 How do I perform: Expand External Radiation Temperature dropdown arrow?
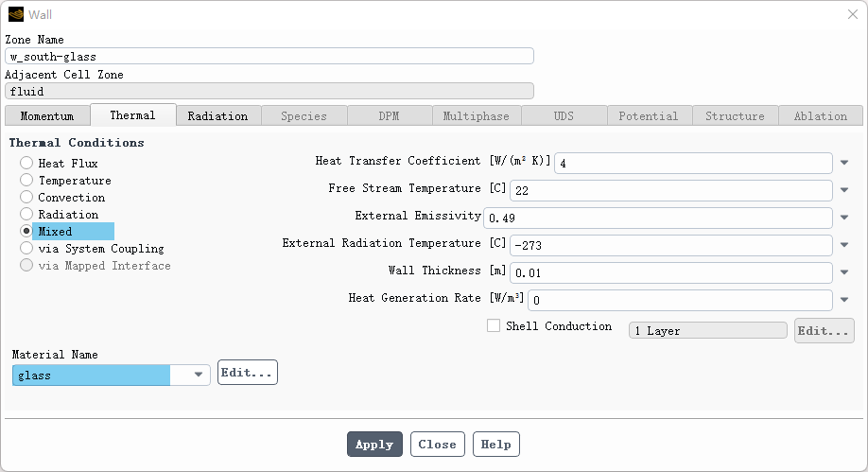844,246
